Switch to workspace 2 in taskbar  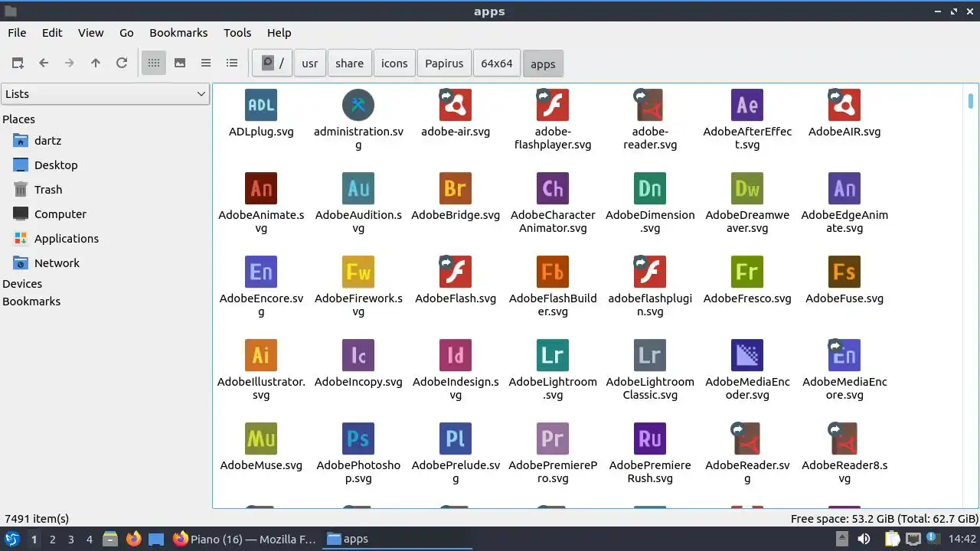[52, 540]
